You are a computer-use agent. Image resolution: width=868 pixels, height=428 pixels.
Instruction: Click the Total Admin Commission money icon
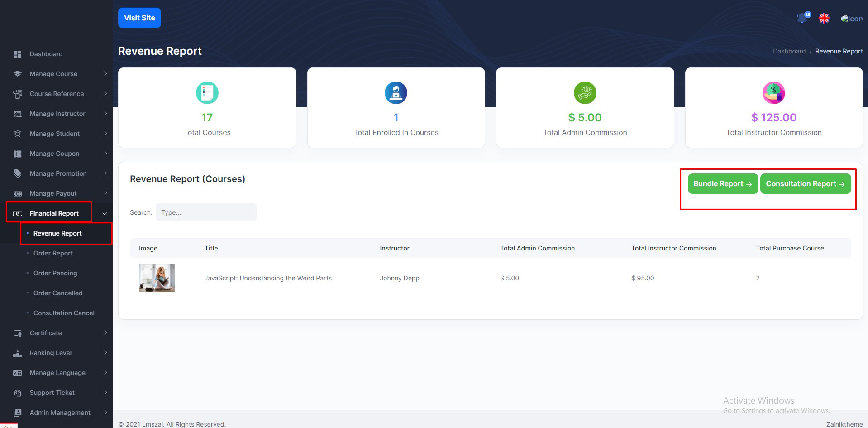585,93
